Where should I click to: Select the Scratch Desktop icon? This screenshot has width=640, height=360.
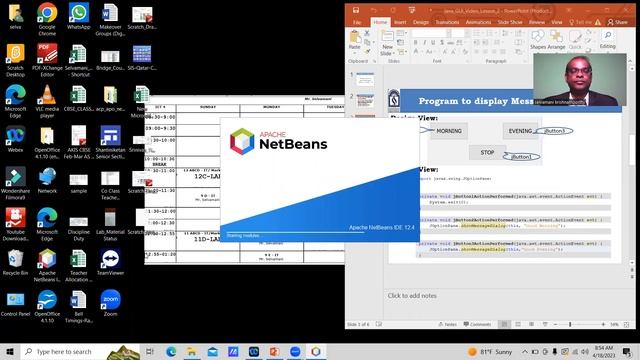pyautogui.click(x=16, y=53)
